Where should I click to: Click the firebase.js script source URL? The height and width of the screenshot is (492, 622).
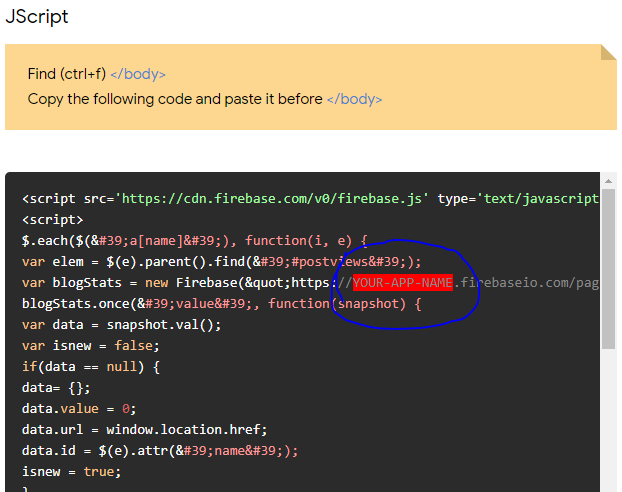click(272, 198)
